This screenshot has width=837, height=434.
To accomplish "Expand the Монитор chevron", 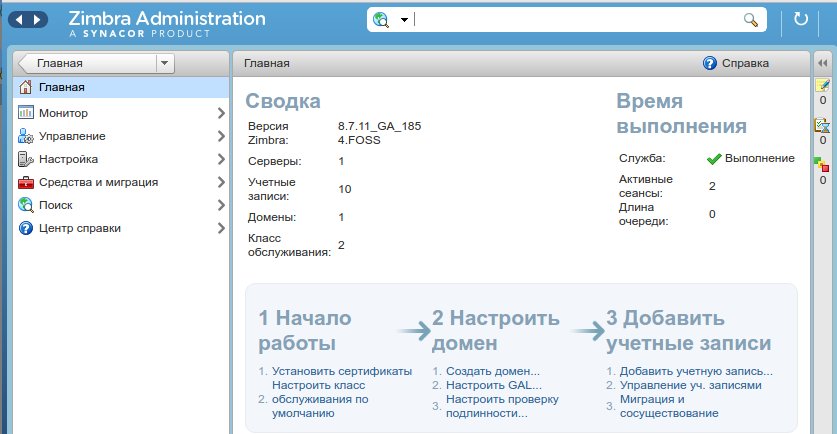I will point(221,113).
